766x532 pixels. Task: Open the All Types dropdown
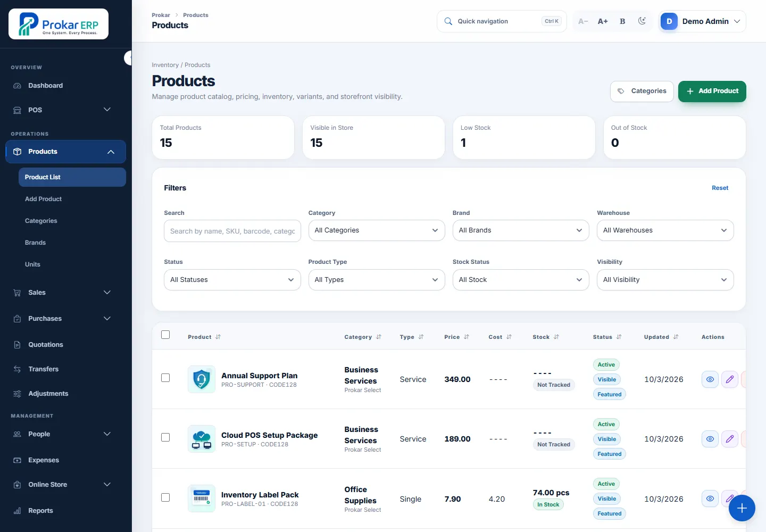click(x=377, y=280)
